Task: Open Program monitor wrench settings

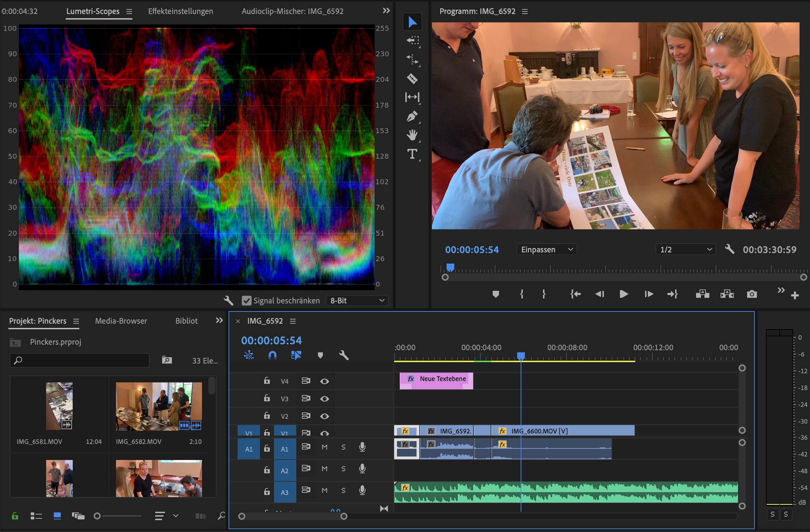Action: pyautogui.click(x=730, y=249)
